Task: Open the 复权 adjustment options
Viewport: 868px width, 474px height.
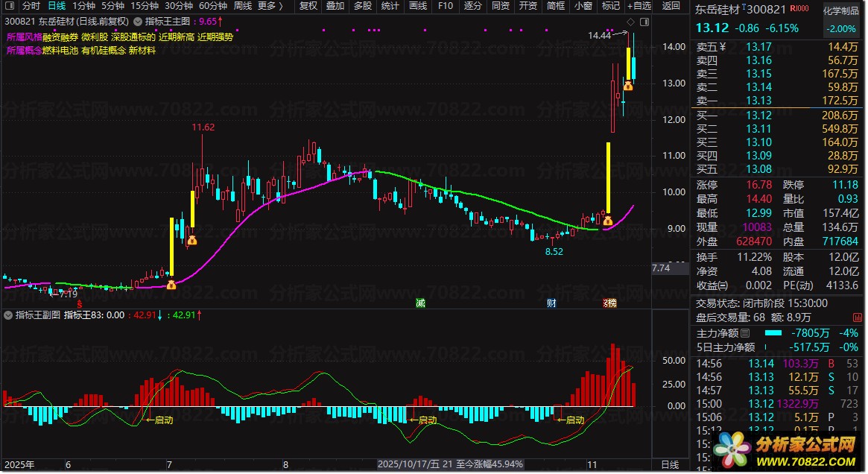Action: (308, 5)
